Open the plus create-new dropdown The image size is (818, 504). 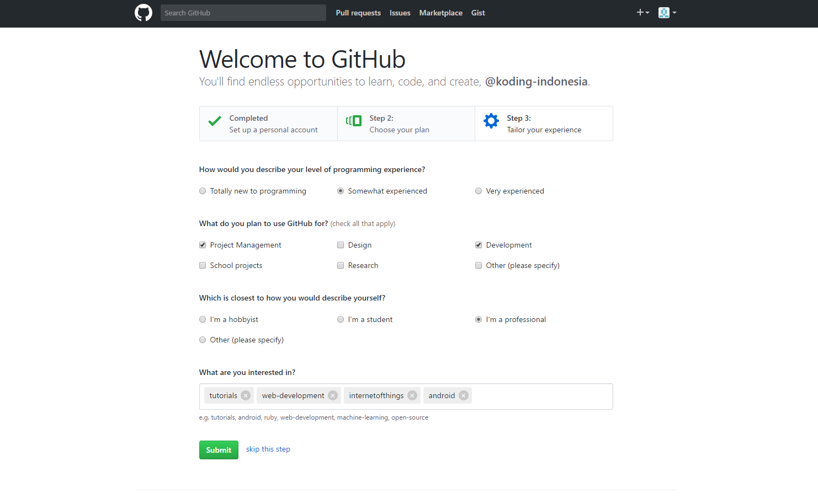pos(643,12)
